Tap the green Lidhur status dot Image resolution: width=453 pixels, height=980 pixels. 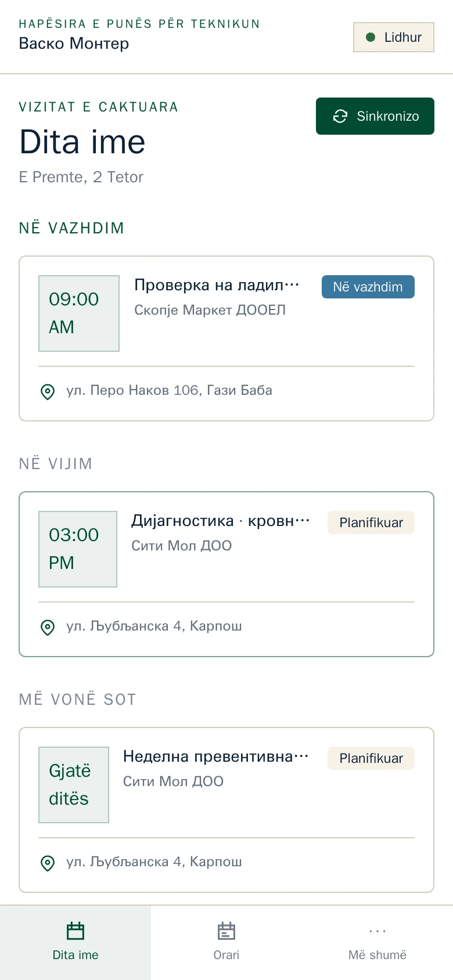[371, 37]
